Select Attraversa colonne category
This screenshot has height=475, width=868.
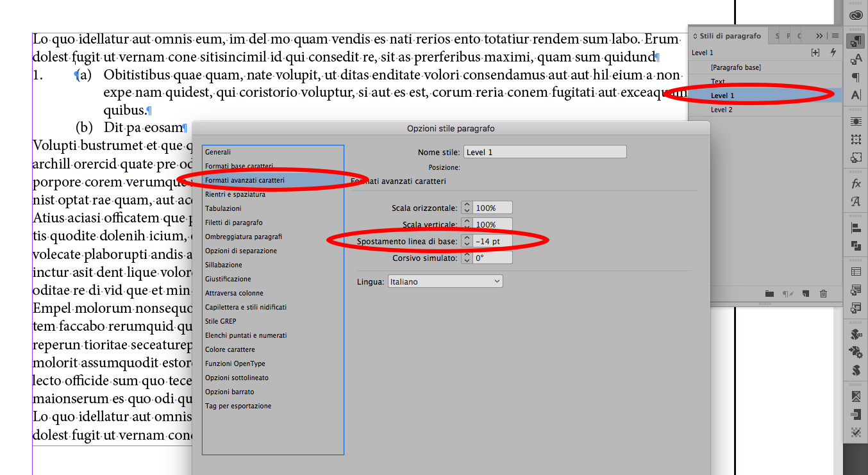pyautogui.click(x=272, y=293)
